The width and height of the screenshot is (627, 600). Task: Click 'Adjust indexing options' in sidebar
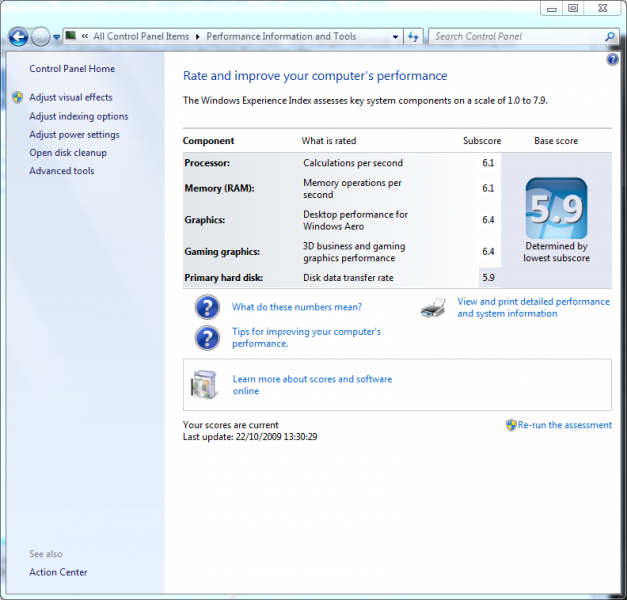79,116
